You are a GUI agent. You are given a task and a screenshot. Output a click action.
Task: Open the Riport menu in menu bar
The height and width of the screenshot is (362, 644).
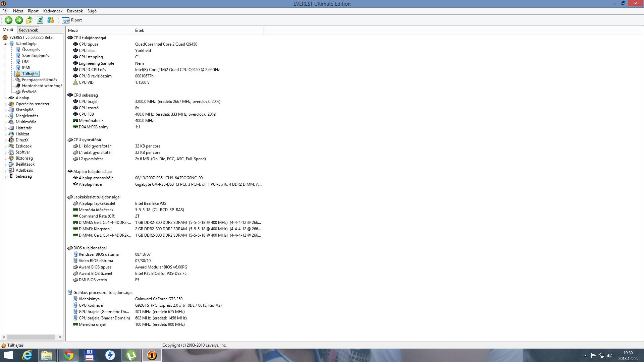tap(33, 11)
